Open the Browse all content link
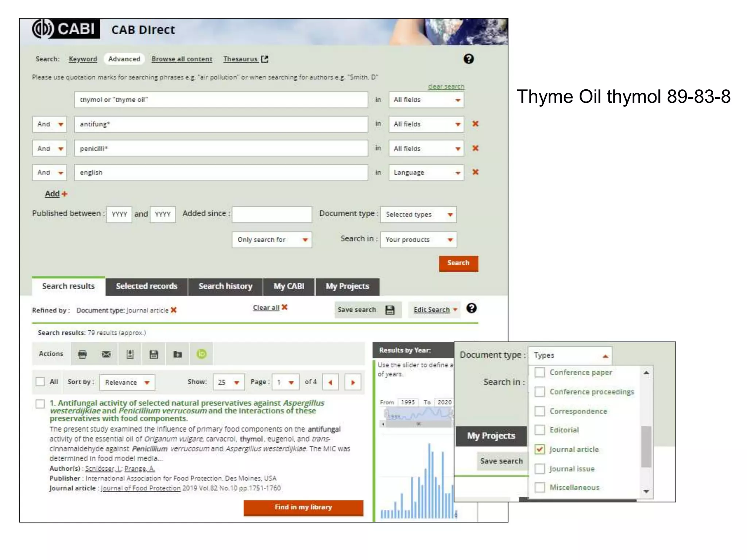This screenshot has height=560, width=747. pos(182,59)
